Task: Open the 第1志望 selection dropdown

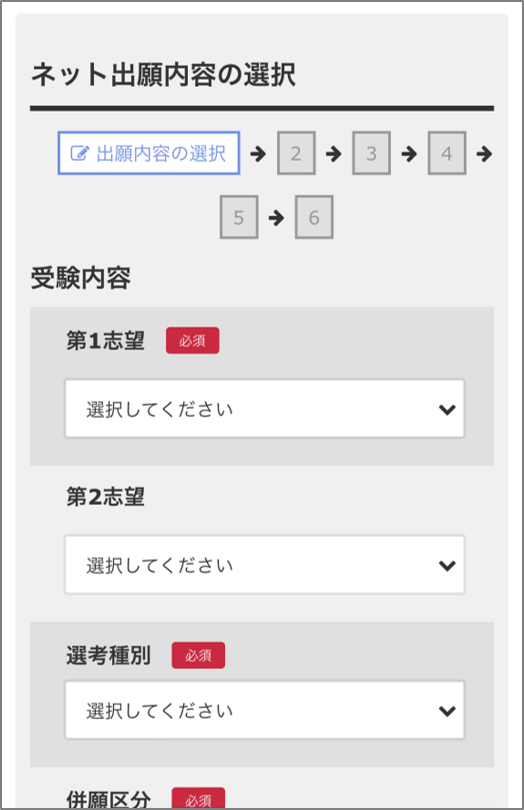Action: pyautogui.click(x=265, y=409)
